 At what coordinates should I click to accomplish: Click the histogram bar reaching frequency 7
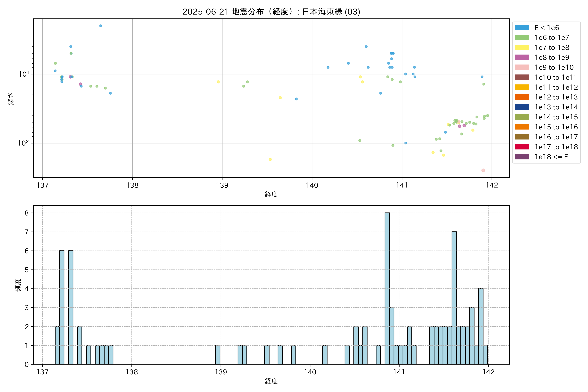(454, 297)
